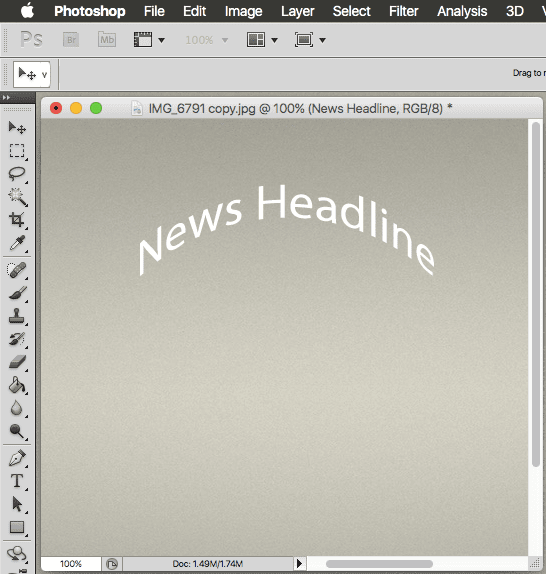
Task: Click the Doc: 1.49M/1.74M status text
Action: click(207, 564)
